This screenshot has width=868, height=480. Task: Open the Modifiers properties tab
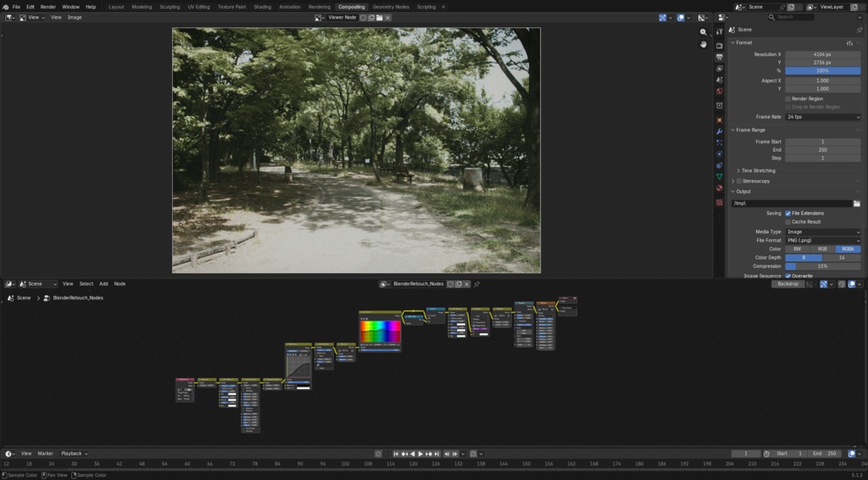click(719, 131)
